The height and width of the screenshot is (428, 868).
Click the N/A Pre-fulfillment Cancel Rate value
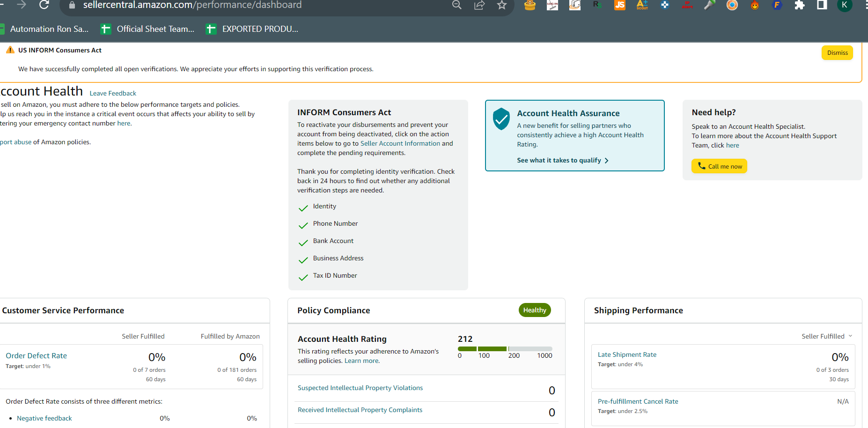pos(843,401)
